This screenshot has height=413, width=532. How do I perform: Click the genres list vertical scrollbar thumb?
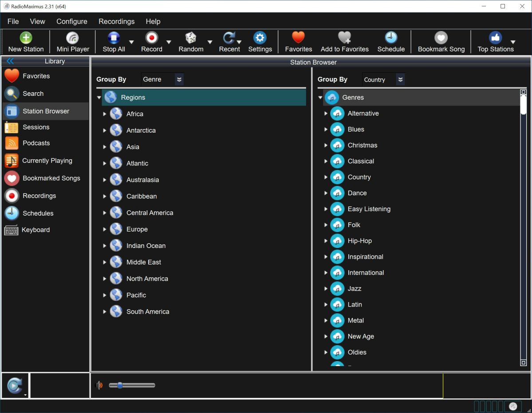[x=523, y=104]
